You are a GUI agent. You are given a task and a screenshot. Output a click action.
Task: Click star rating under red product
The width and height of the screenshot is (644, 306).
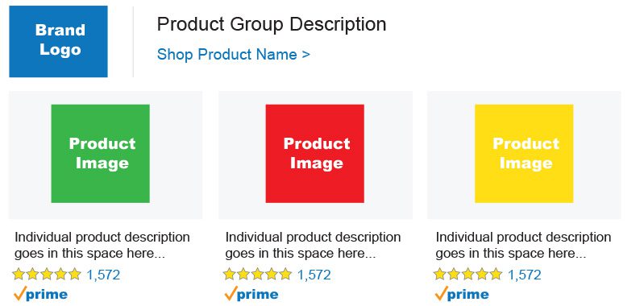(x=257, y=274)
